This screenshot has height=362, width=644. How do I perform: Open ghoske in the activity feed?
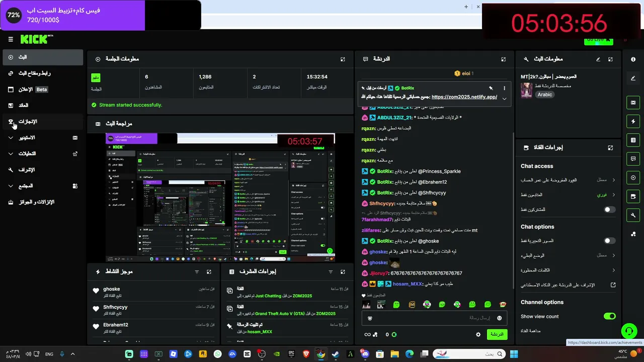coord(112,289)
